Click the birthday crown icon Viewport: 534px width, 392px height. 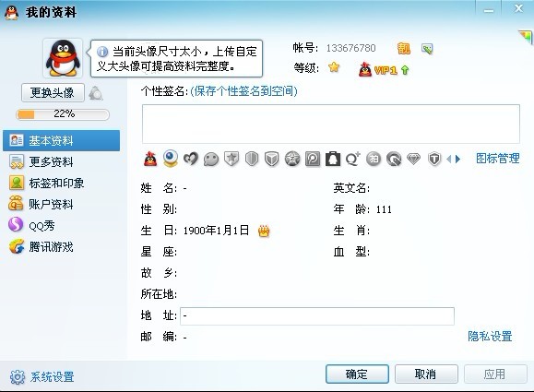[x=264, y=232]
